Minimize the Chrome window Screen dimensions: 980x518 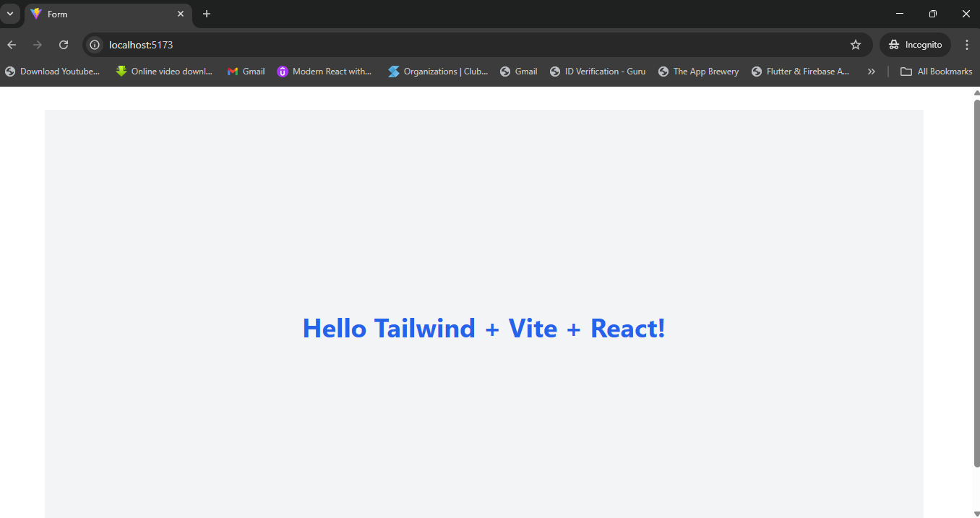tap(900, 14)
